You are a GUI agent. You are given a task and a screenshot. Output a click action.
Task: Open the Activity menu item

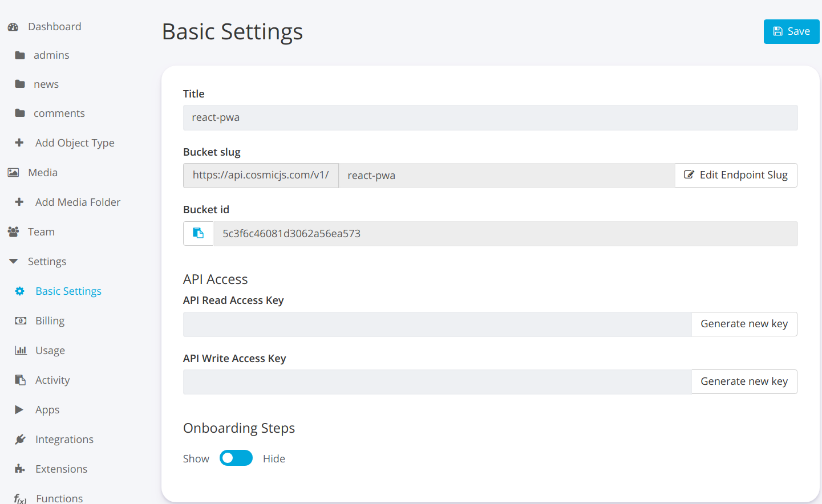52,380
